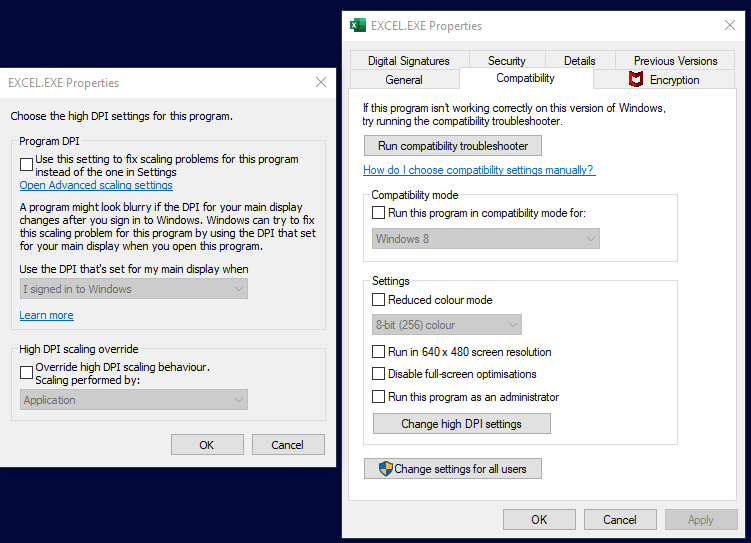Click Use the DPI that's set label
Image resolution: width=751 pixels, height=543 pixels.
(134, 269)
